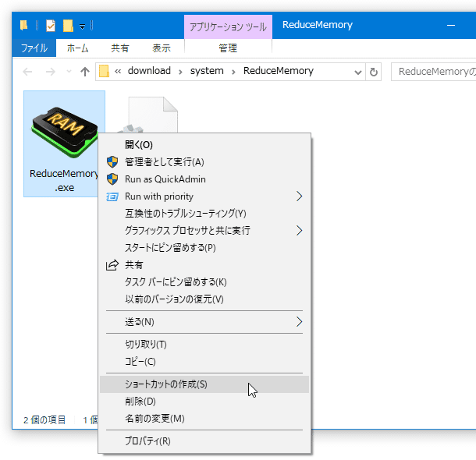This screenshot has width=476, height=460.
Task: Go back with the Back arrow
Action: point(27,72)
